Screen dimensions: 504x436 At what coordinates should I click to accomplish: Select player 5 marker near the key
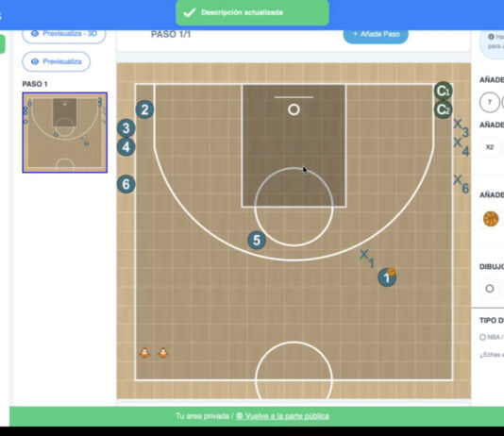point(257,241)
